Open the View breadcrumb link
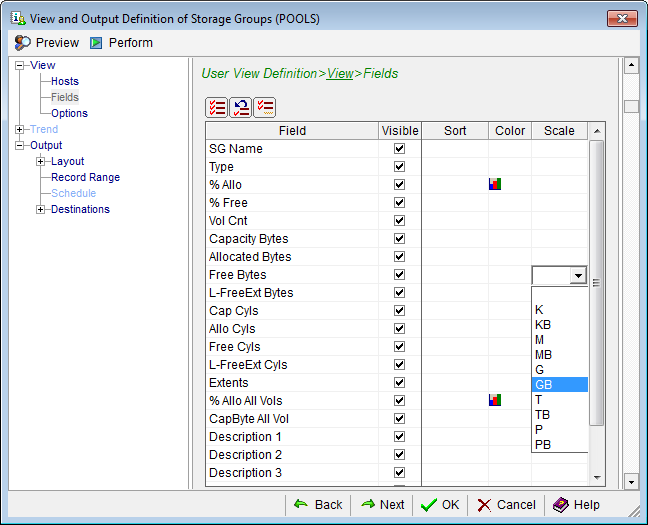Image resolution: width=648 pixels, height=525 pixels. tap(340, 74)
